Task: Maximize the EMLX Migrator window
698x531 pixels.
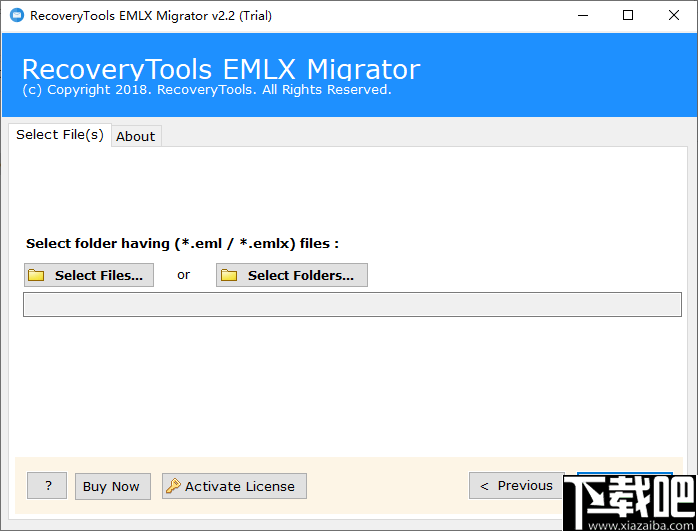Action: point(628,16)
